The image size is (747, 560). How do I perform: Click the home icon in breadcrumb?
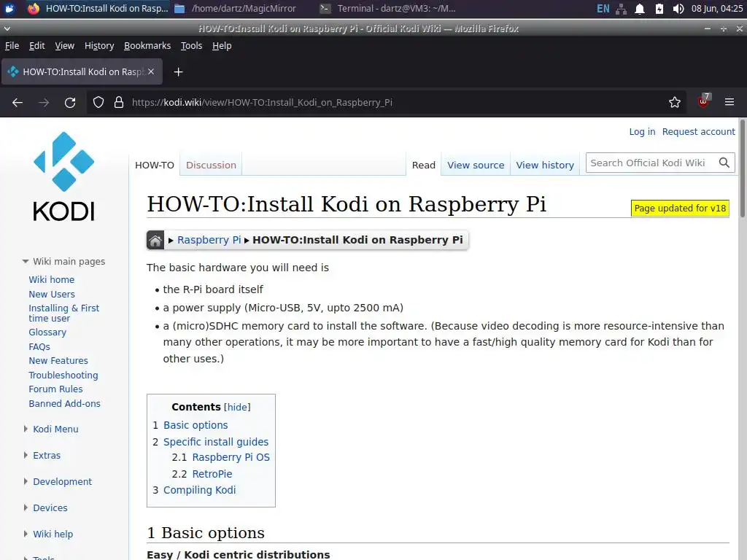(x=155, y=240)
